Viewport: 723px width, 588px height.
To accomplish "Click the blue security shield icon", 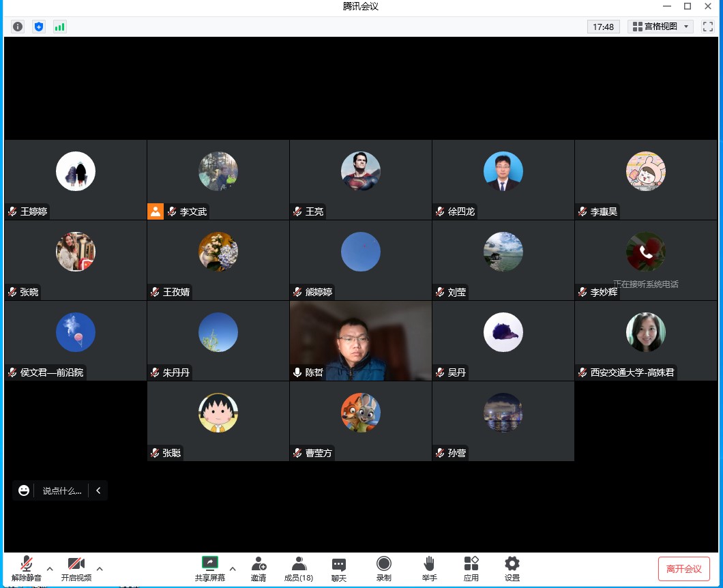I will pyautogui.click(x=39, y=27).
